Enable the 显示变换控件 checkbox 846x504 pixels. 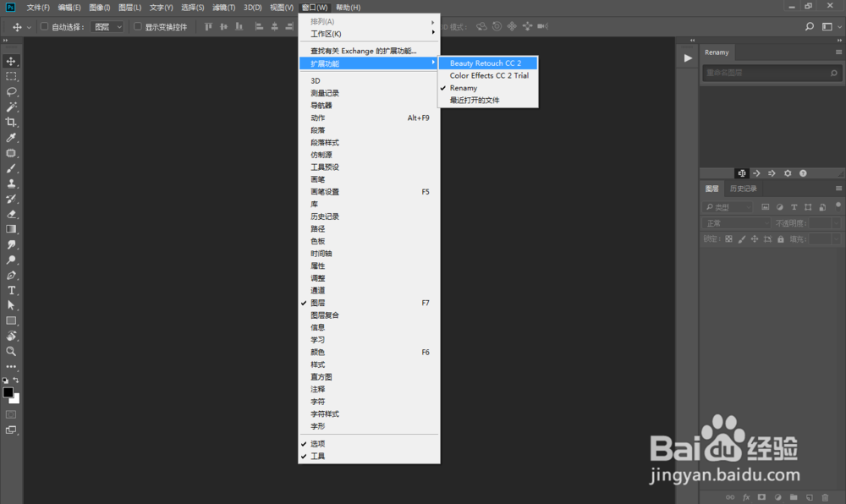pos(138,26)
